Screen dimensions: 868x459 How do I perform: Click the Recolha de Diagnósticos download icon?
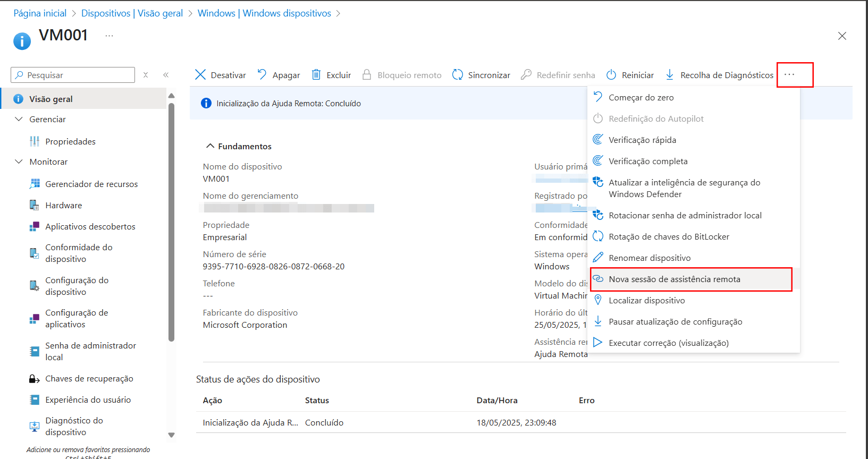coord(670,75)
